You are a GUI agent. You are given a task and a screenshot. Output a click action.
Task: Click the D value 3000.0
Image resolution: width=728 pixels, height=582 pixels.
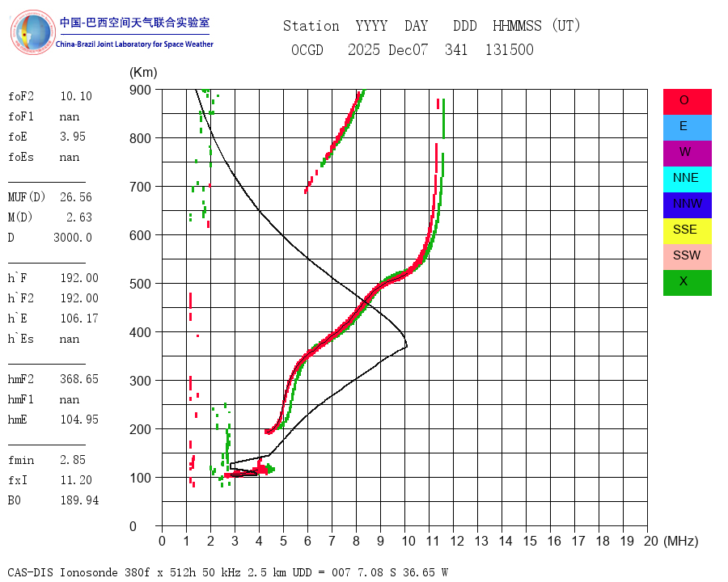(x=73, y=238)
